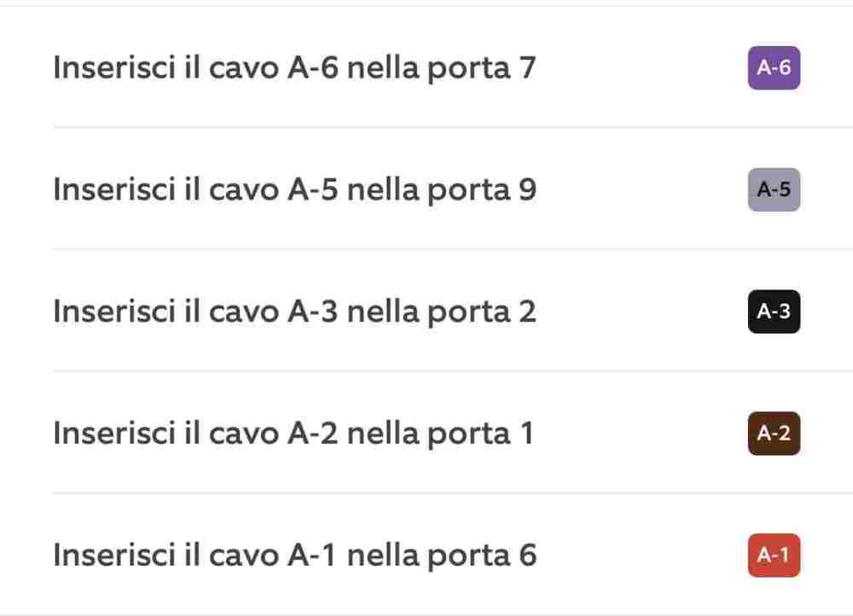The image size is (853, 616).
Task: Pick the red cable color tag
Action: tap(774, 555)
